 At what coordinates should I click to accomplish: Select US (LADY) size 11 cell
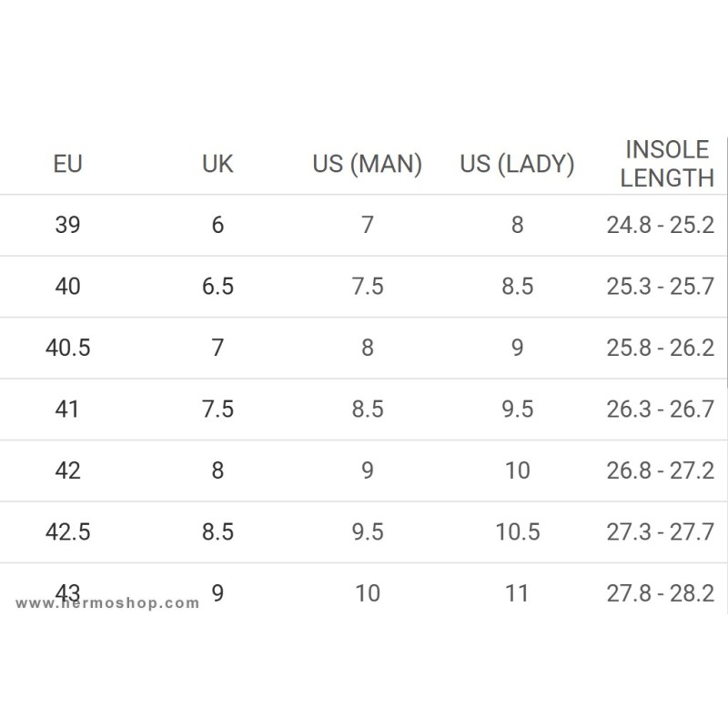[x=517, y=593]
